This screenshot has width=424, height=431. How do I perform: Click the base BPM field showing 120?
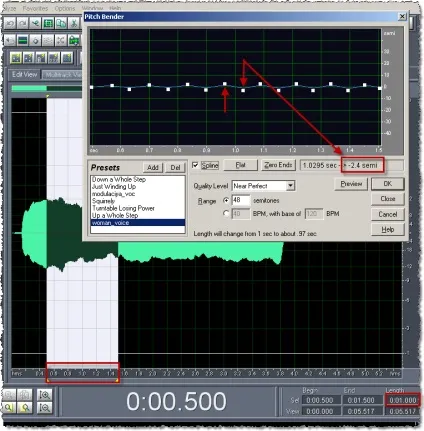click(314, 213)
